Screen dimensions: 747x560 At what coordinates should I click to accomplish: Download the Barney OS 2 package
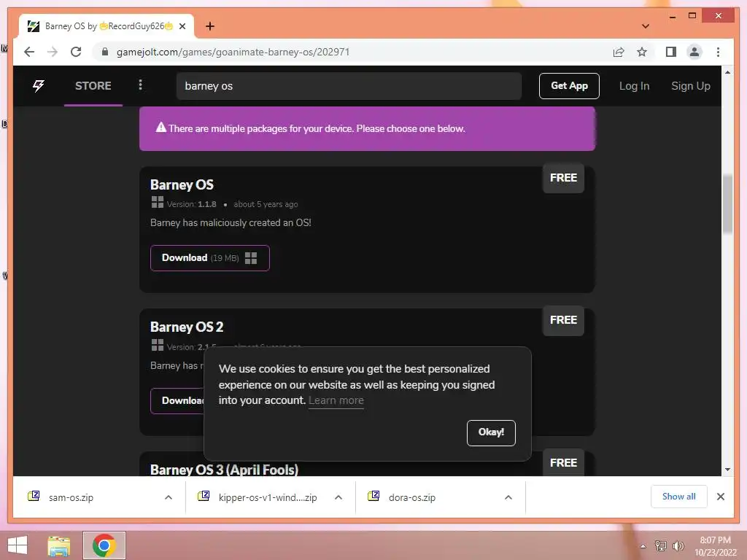click(177, 400)
